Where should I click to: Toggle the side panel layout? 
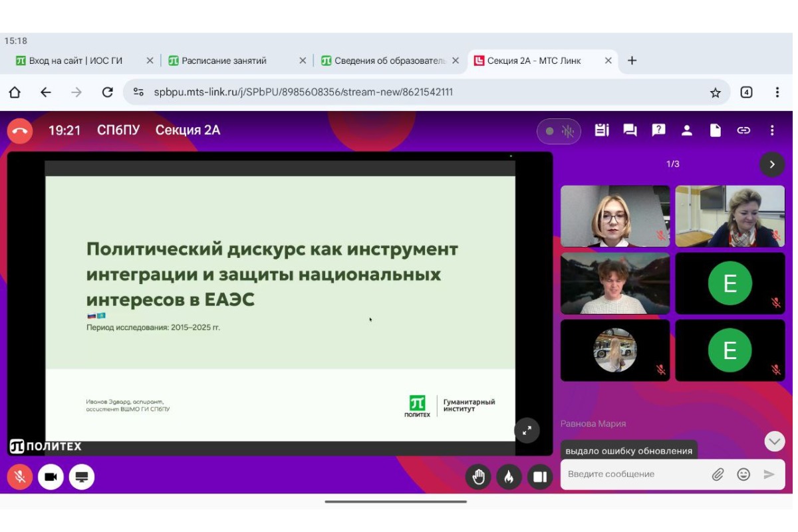(x=540, y=477)
